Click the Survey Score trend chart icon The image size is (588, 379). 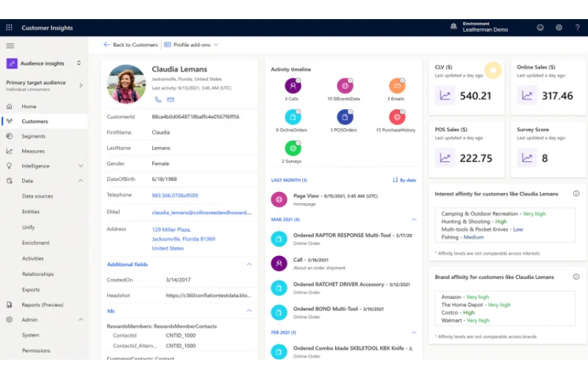527,157
